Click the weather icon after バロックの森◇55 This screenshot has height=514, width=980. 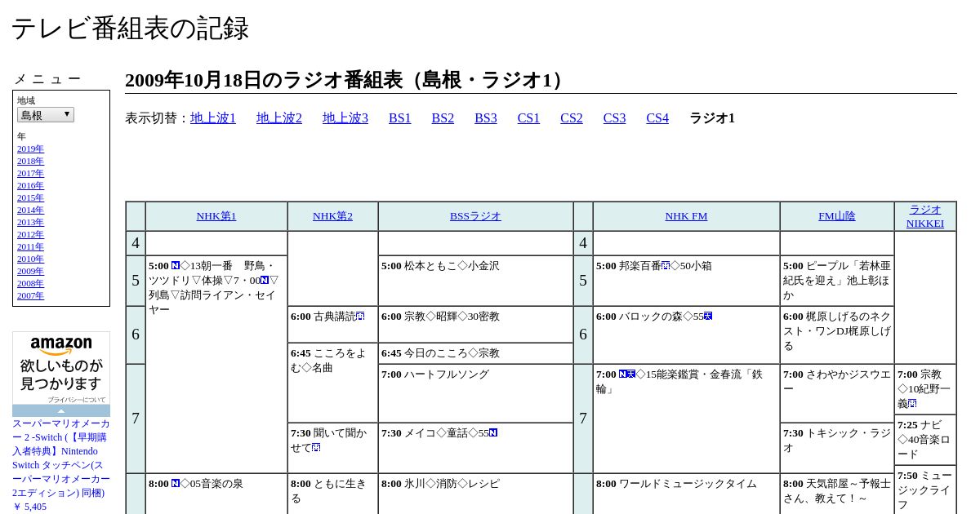(x=708, y=317)
